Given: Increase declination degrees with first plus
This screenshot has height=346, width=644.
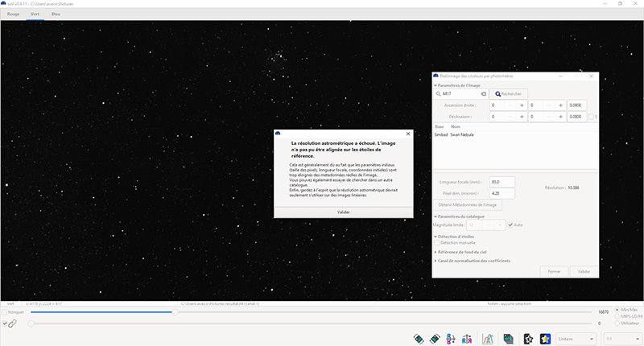Looking at the screenshot, I should click(x=522, y=117).
